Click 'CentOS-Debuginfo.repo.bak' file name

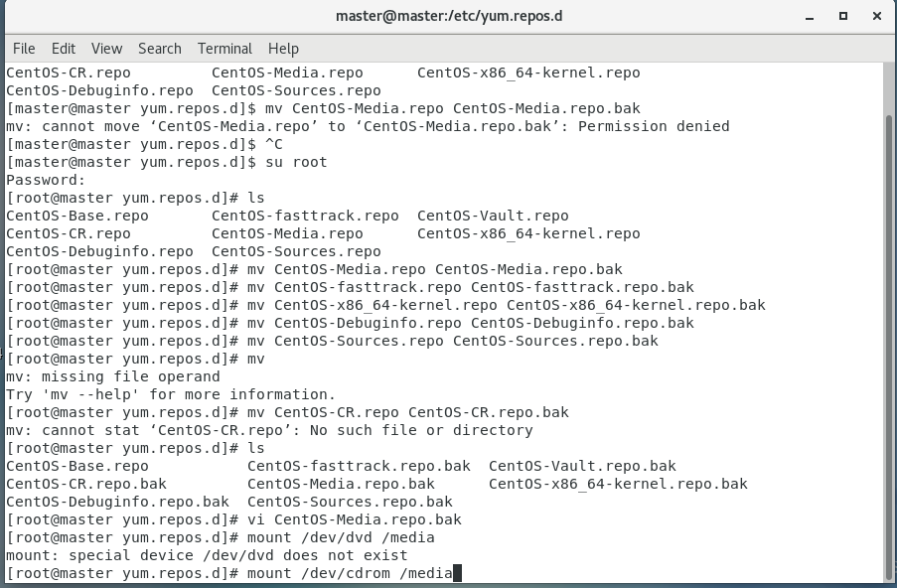[x=117, y=502]
